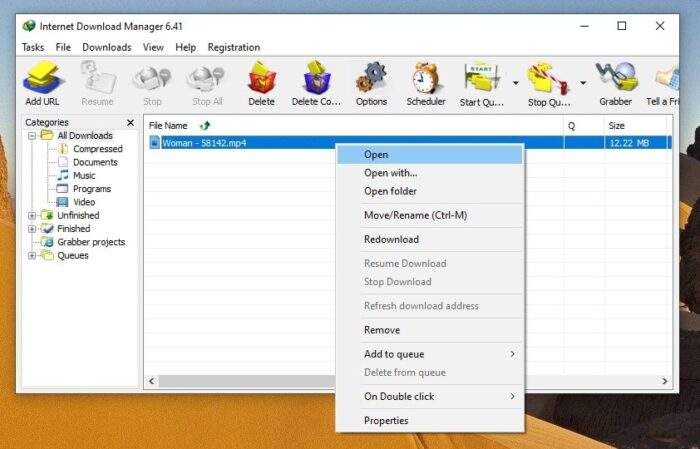Click the Grabber projects tree icon
The image size is (700, 449).
pyautogui.click(x=47, y=242)
